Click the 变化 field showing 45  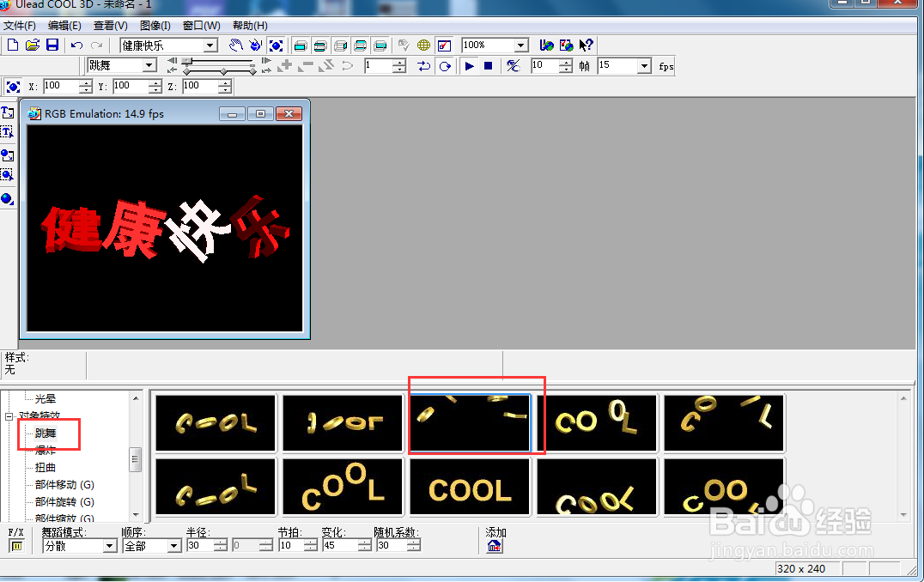(x=340, y=546)
